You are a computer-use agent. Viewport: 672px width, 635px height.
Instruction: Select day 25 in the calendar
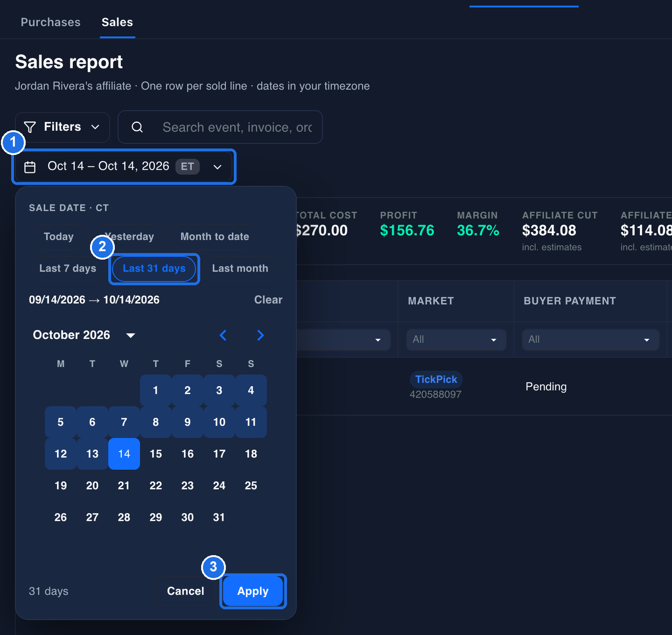(x=251, y=486)
